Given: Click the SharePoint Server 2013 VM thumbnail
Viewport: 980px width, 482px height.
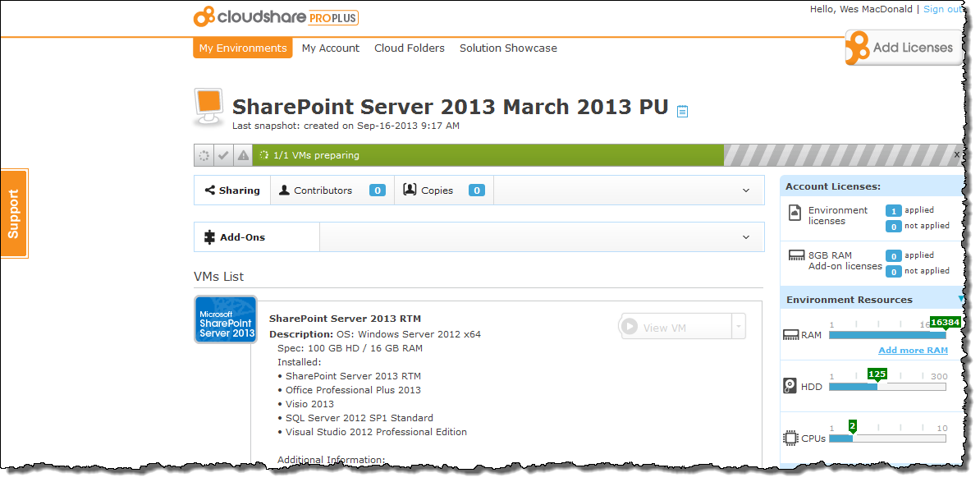Looking at the screenshot, I should click(x=226, y=319).
